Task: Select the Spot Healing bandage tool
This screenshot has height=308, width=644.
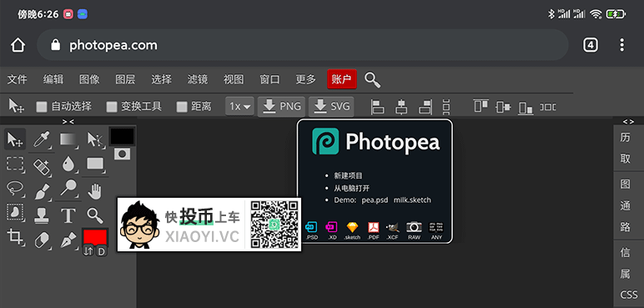Action: point(42,166)
